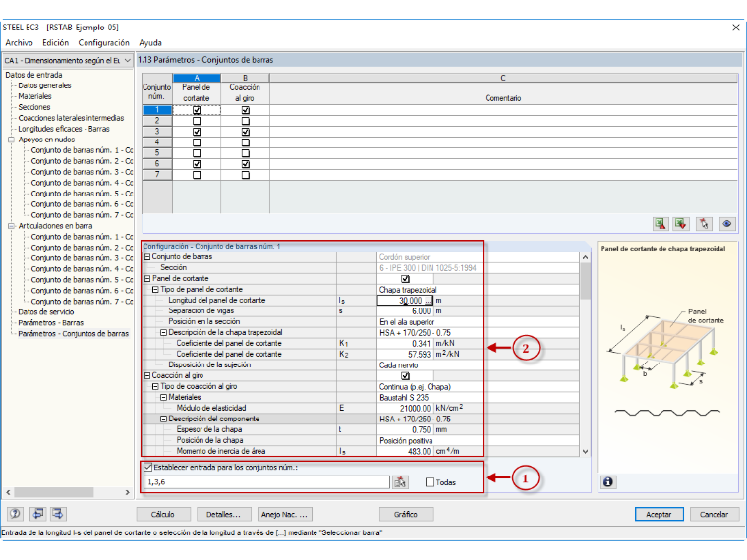
Task: Open the Configuración menu
Action: pos(104,43)
